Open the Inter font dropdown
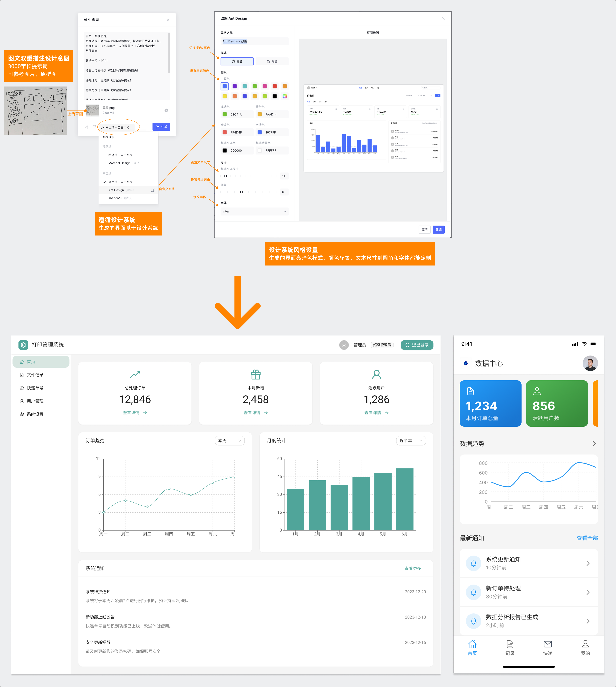The height and width of the screenshot is (687, 616). (x=254, y=211)
